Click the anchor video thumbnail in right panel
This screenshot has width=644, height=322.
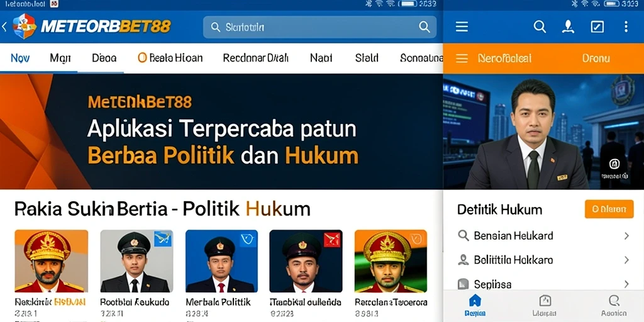tap(543, 131)
